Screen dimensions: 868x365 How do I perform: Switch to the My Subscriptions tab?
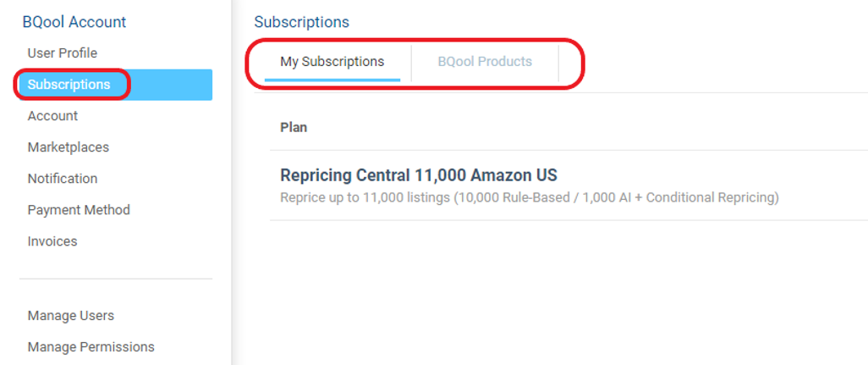[x=332, y=62]
